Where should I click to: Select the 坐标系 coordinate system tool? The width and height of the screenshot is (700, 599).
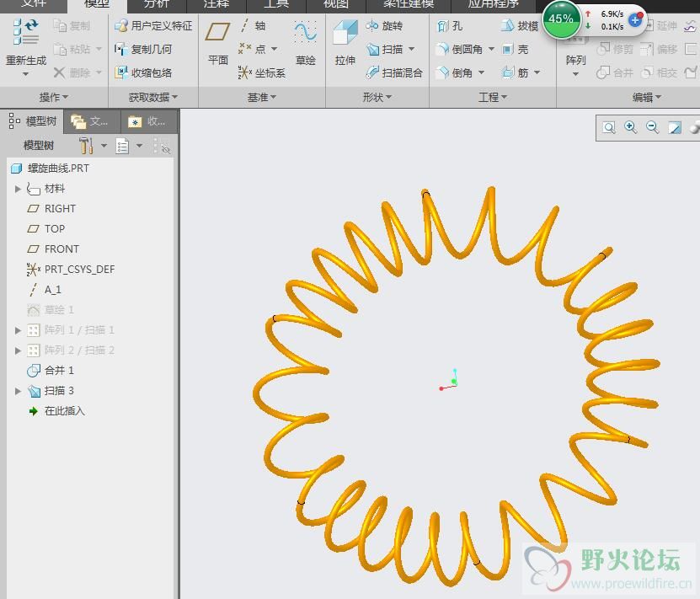point(262,72)
